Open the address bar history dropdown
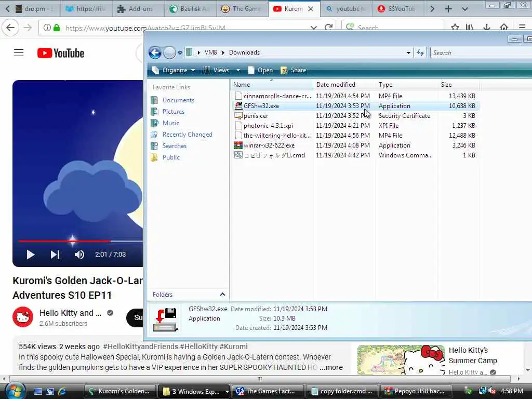The image size is (532, 399). coord(408,52)
